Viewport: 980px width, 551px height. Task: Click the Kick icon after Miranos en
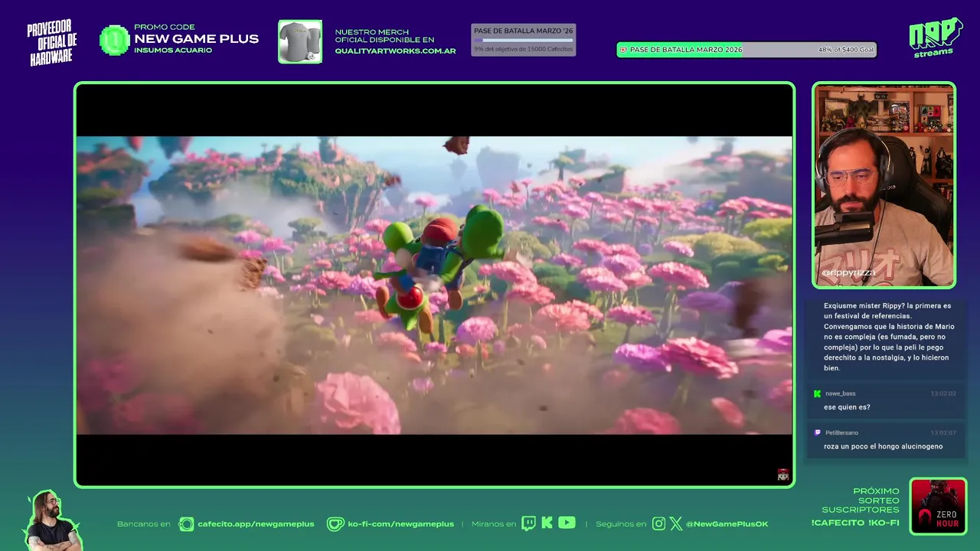point(547,523)
